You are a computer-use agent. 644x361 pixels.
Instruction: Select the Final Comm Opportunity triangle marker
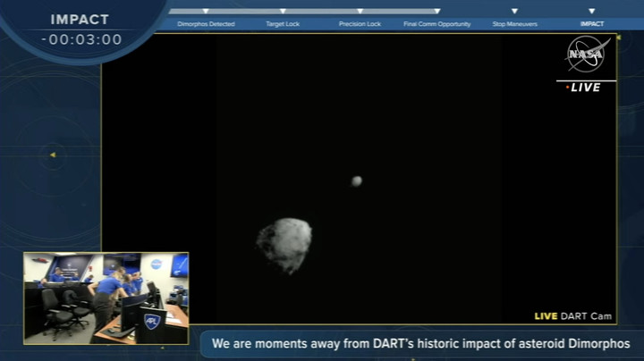(x=436, y=12)
